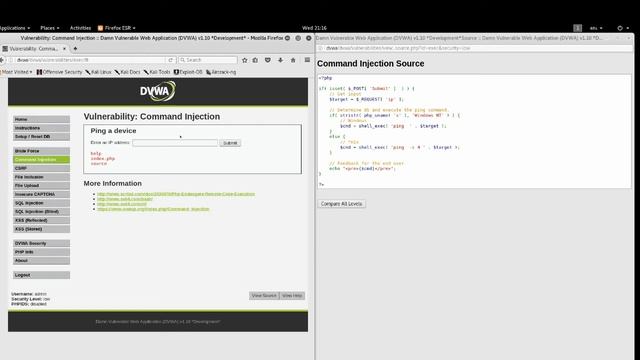
Task: Click the Firefox Search box
Action: point(208,60)
